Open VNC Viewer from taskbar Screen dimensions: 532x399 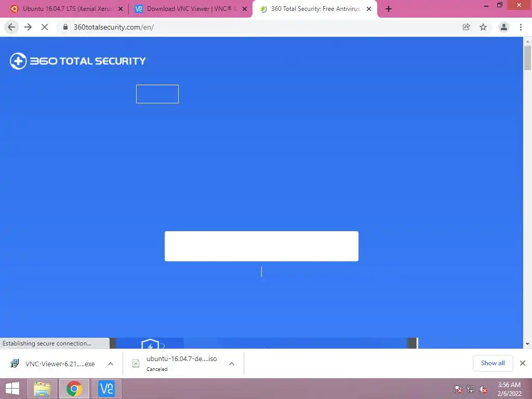[x=106, y=389]
